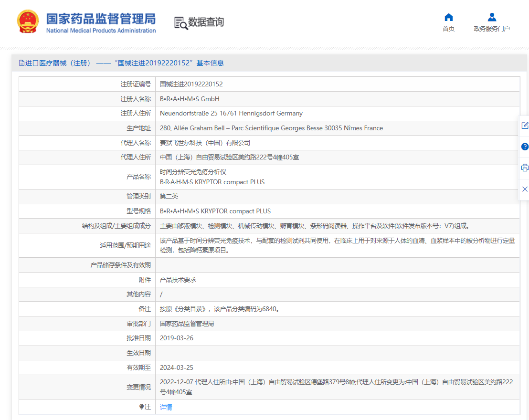Select approval department 国家药品监督管理局 cell
The image size is (529, 420).
(187, 324)
